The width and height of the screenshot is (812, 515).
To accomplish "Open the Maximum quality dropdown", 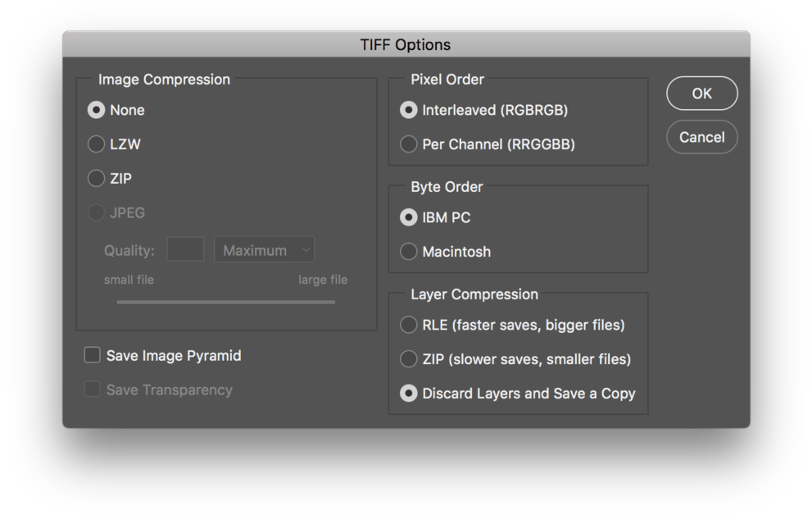I will [264, 250].
